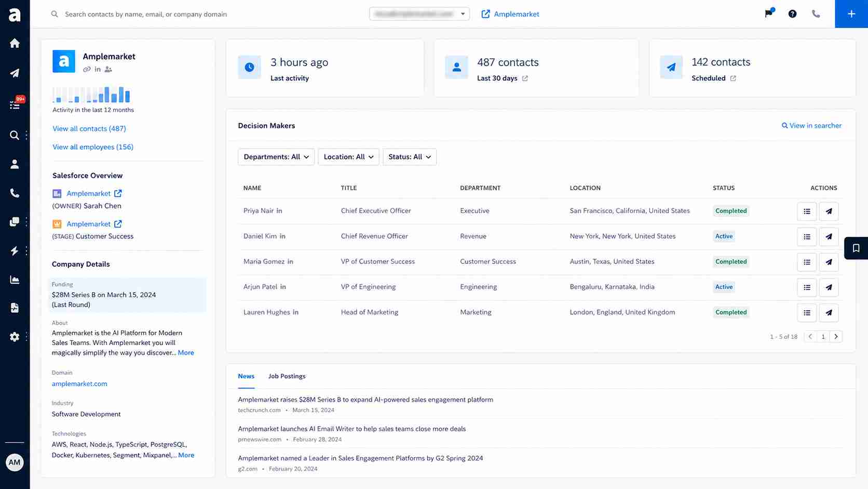Select the Maria Gomez name cell

(x=264, y=262)
